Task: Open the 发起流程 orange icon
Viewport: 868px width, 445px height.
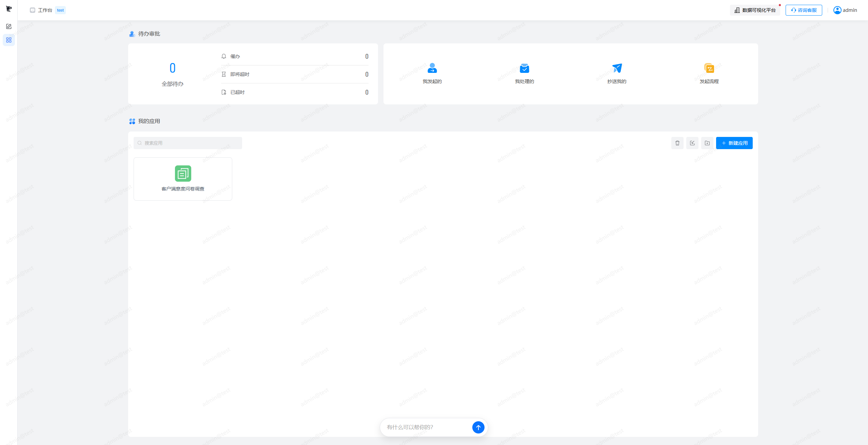Action: coord(709,68)
